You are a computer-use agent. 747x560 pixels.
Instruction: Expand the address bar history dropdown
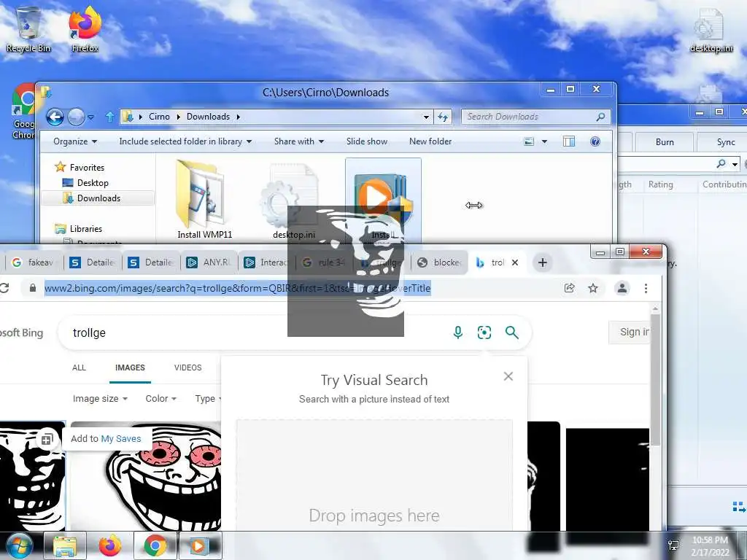[x=426, y=117]
